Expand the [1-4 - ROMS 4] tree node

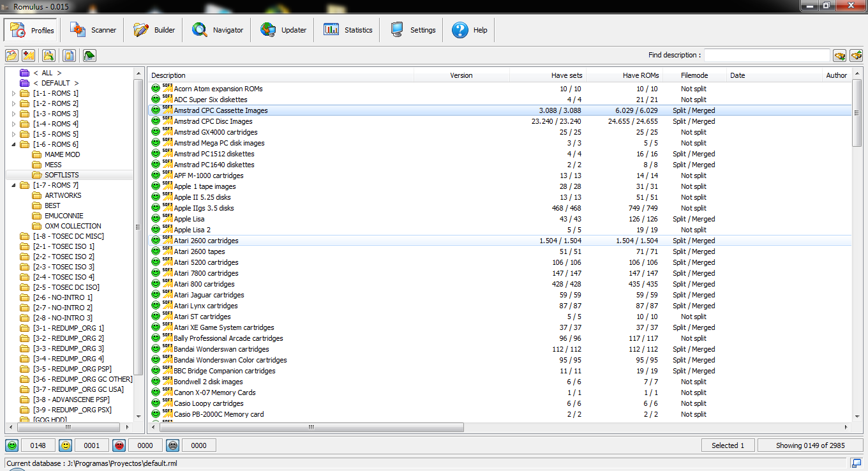pos(14,124)
